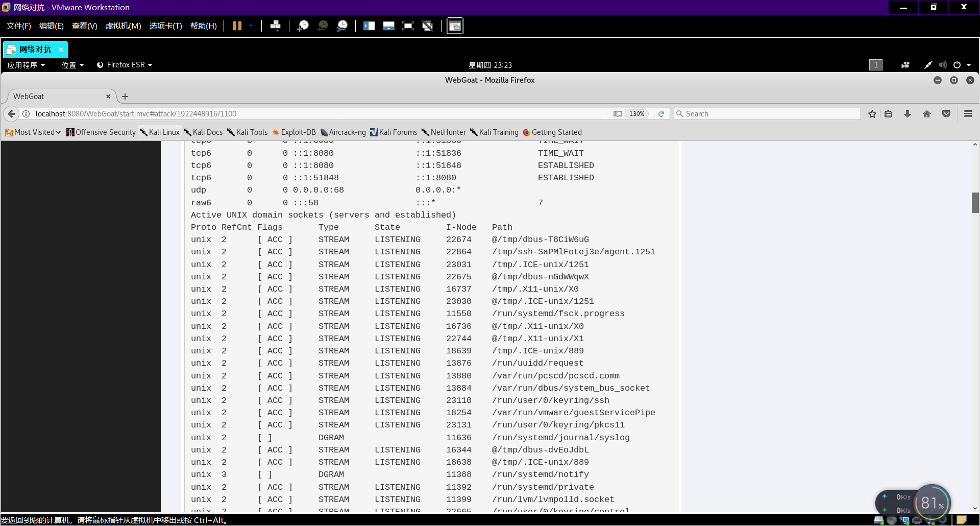Screen dimensions: 980x526
Task: Close the 网络对抗 VM tab
Action: point(61,50)
